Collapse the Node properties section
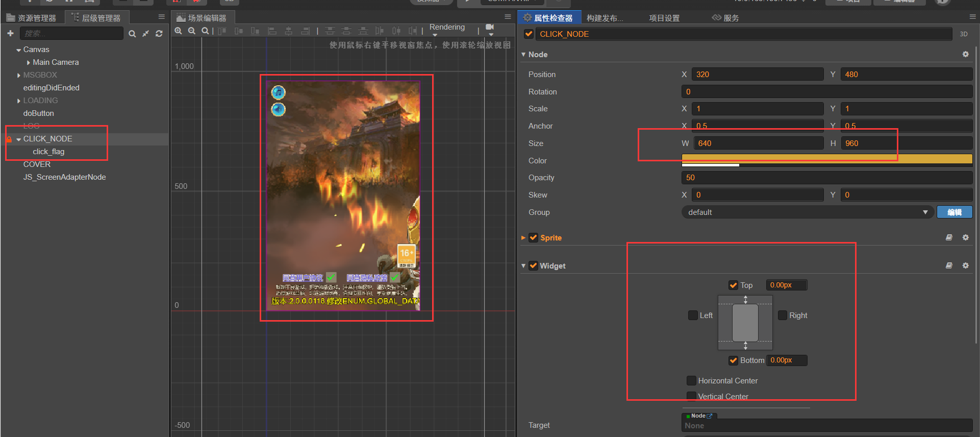This screenshot has width=980, height=437. point(523,54)
